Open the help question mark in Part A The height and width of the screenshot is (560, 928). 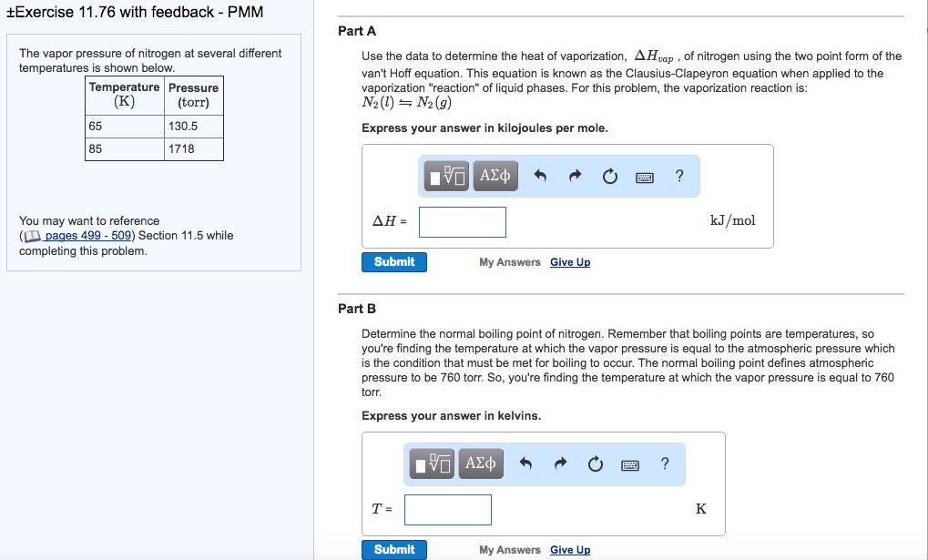pos(679,176)
